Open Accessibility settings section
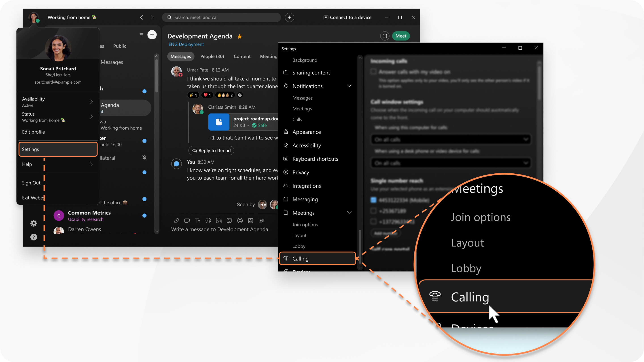 307,145
